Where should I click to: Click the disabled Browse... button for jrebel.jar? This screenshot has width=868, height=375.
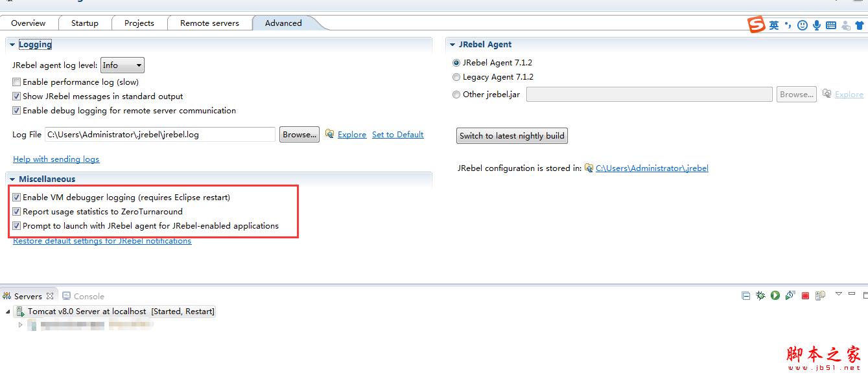pyautogui.click(x=797, y=95)
